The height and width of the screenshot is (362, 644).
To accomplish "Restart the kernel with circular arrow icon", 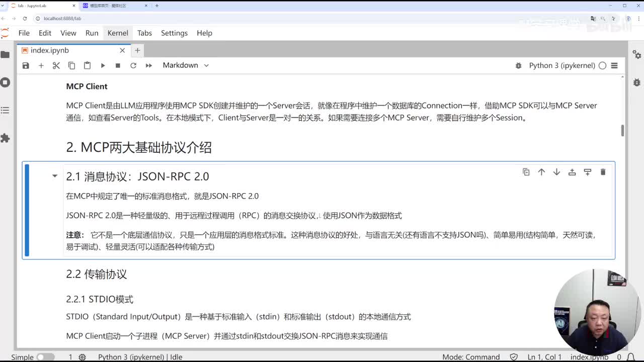I will click(x=133, y=65).
